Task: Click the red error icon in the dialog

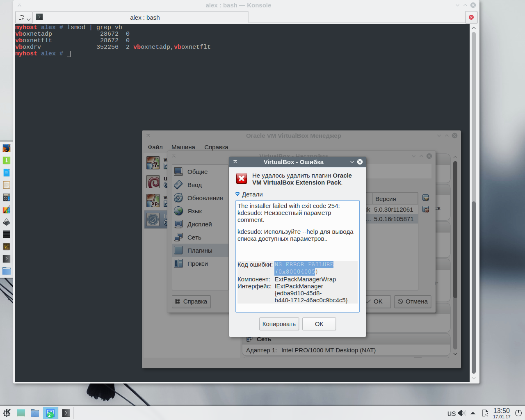Action: coord(242,178)
